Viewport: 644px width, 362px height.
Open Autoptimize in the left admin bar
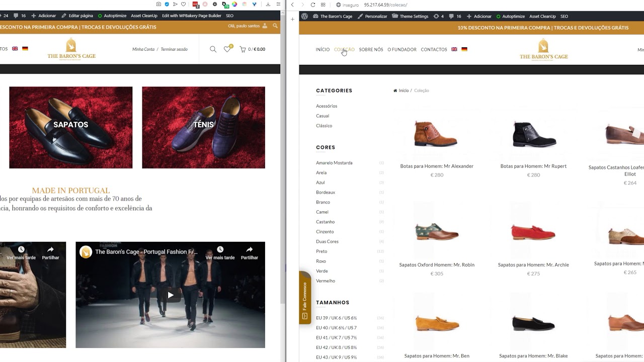(112, 16)
